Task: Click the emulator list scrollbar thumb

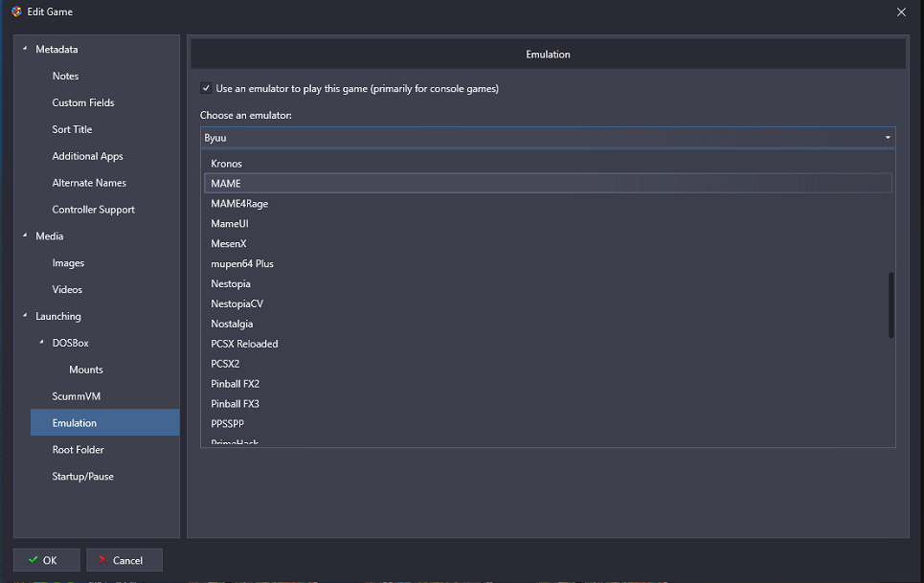Action: 890,304
